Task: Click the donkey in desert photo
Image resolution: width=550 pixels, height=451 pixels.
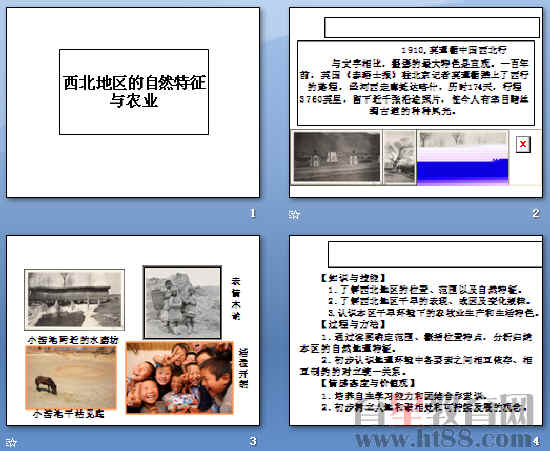Action: point(71,377)
